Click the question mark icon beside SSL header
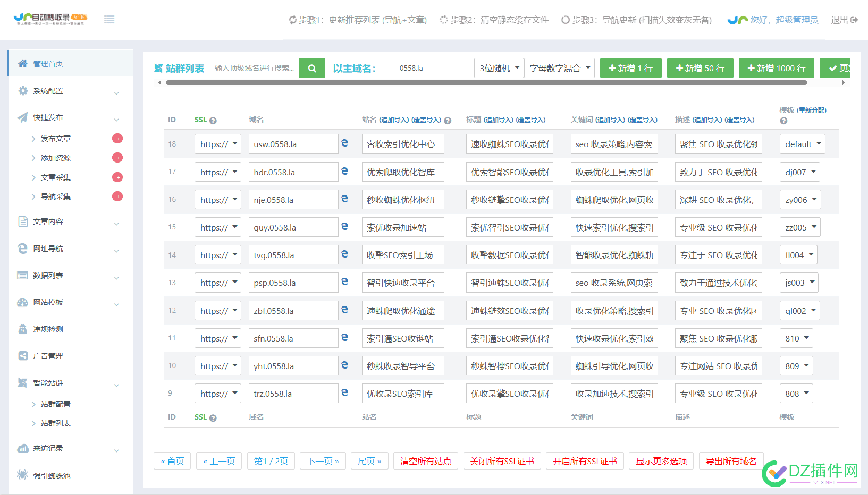Image resolution: width=868 pixels, height=495 pixels. [214, 120]
